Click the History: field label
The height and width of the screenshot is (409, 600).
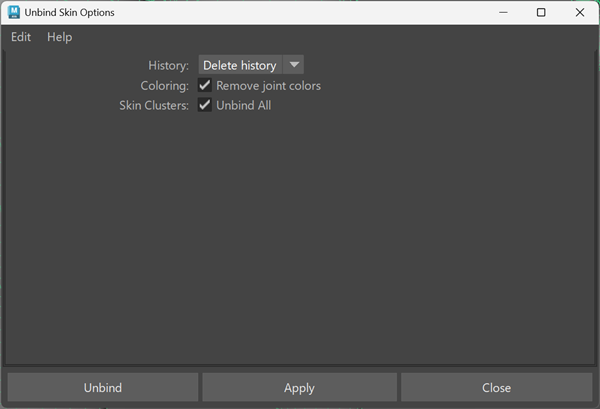coord(168,65)
